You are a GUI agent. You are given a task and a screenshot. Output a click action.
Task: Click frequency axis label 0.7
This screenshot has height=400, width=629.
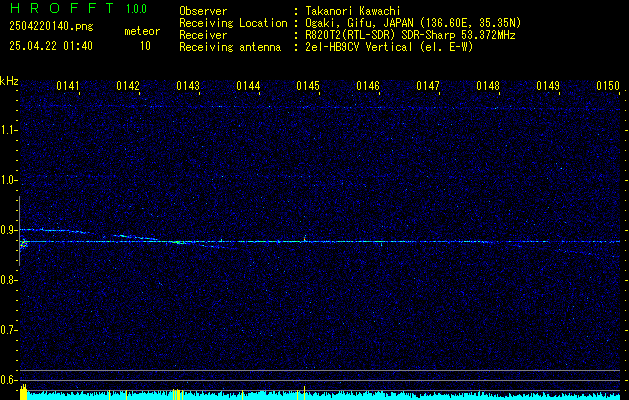(x=8, y=330)
